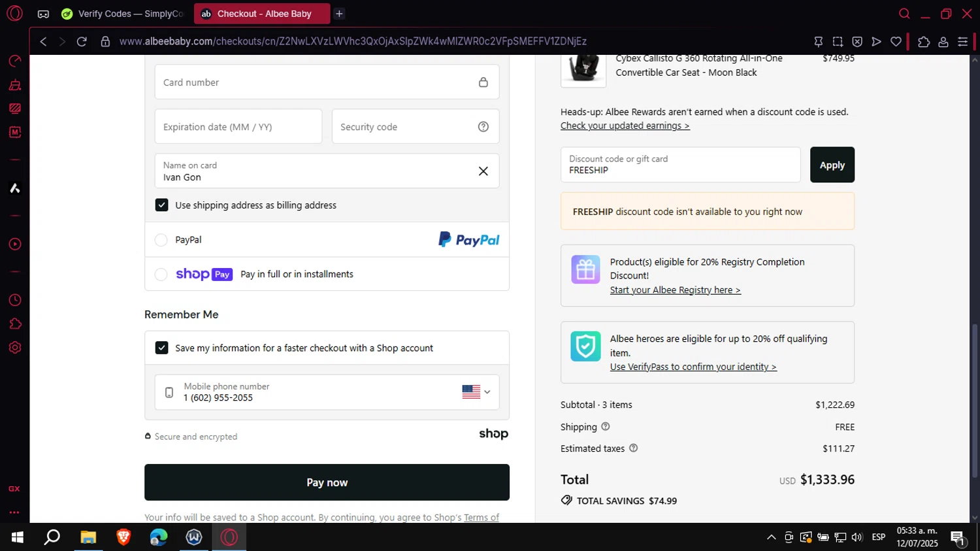980x551 pixels.
Task: Open Check your updated earnings link
Action: [x=625, y=125]
